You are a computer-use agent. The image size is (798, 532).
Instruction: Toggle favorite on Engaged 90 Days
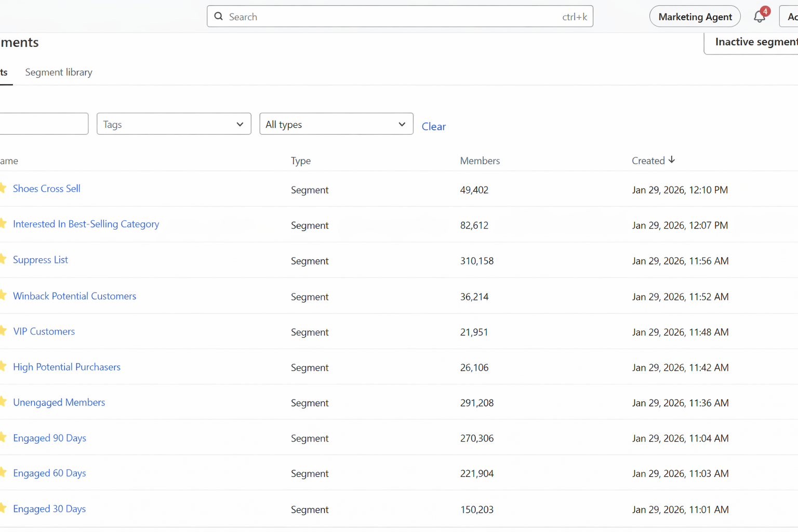3,437
